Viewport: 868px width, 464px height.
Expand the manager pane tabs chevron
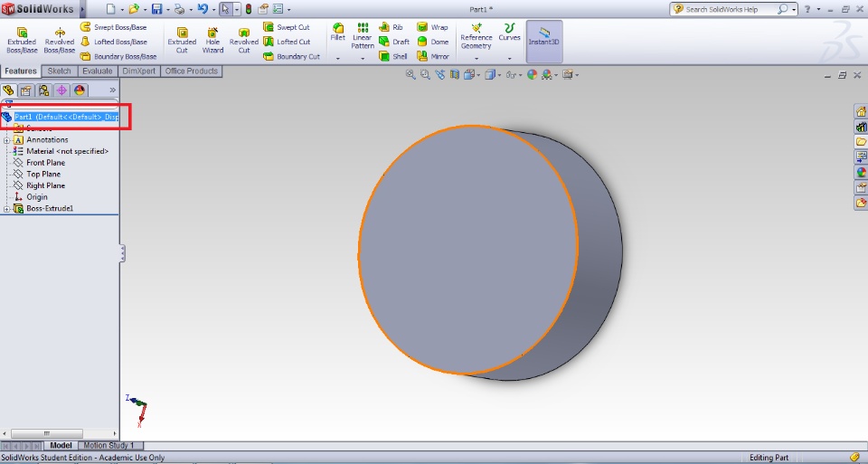(112, 90)
